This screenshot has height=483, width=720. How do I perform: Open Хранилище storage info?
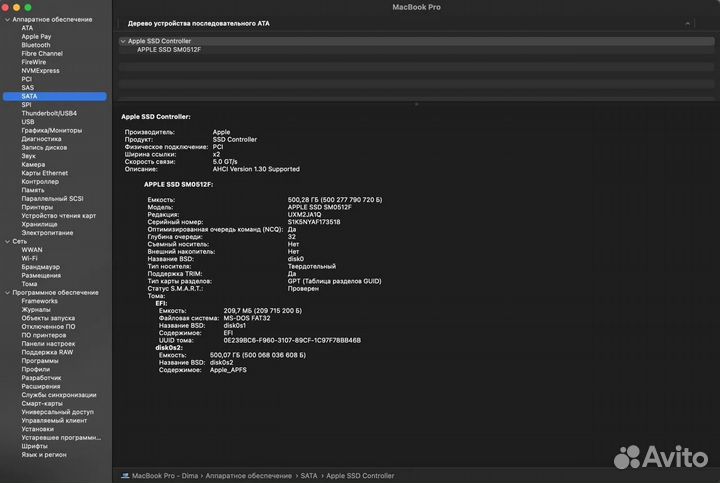[x=39, y=224]
